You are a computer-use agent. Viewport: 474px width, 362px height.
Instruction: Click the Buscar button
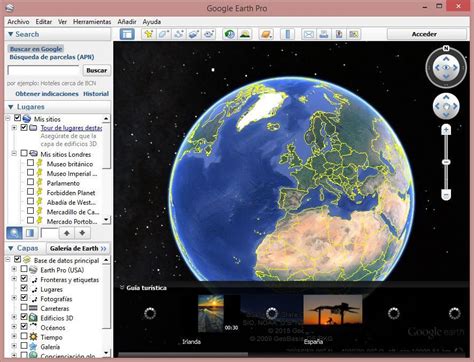coord(97,70)
